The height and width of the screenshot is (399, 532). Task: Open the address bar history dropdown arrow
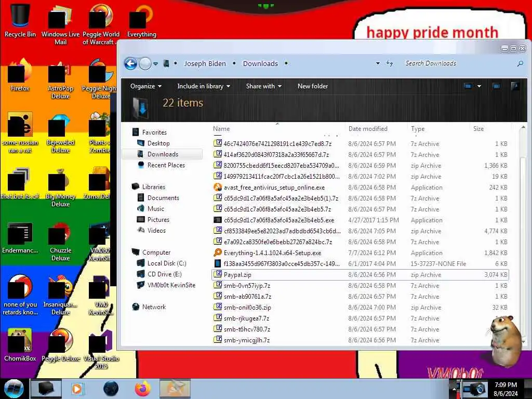[378, 63]
